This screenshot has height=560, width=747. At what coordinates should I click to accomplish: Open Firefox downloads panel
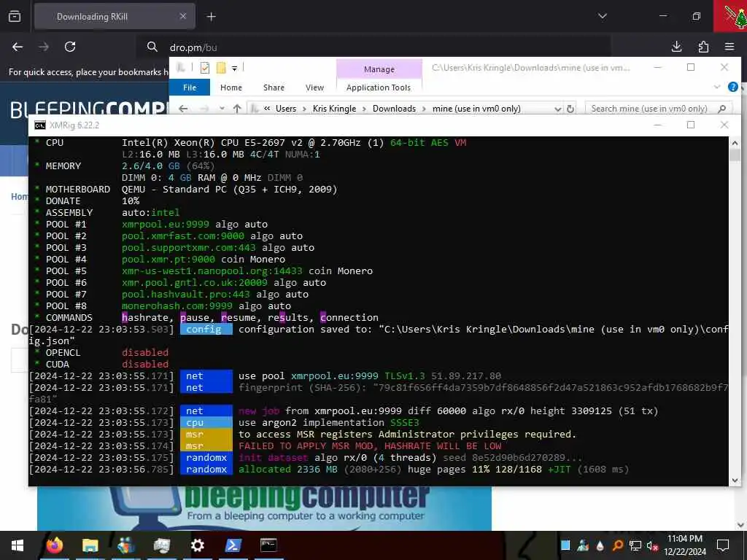[676, 47]
